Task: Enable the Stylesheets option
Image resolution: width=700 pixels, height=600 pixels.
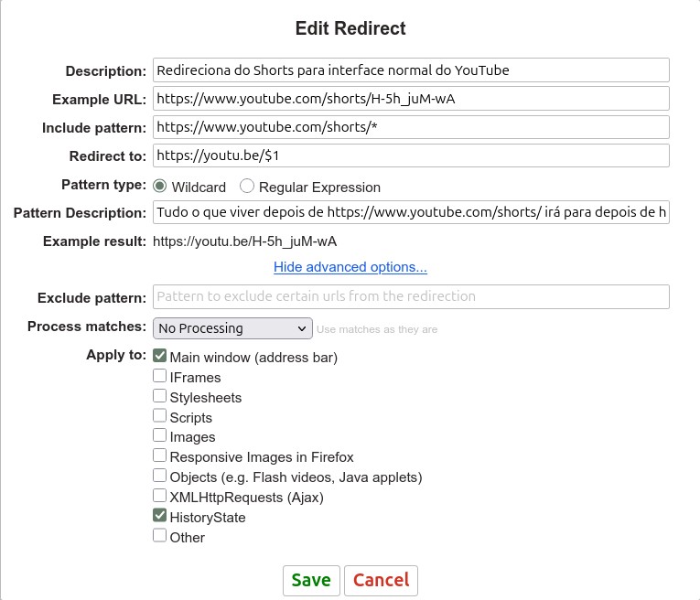Action: click(x=160, y=396)
